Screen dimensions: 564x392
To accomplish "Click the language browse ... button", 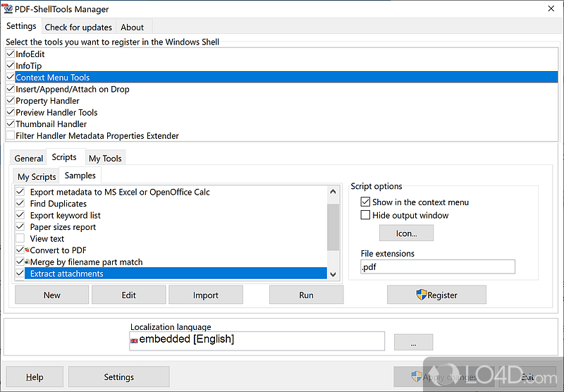I will [x=414, y=342].
